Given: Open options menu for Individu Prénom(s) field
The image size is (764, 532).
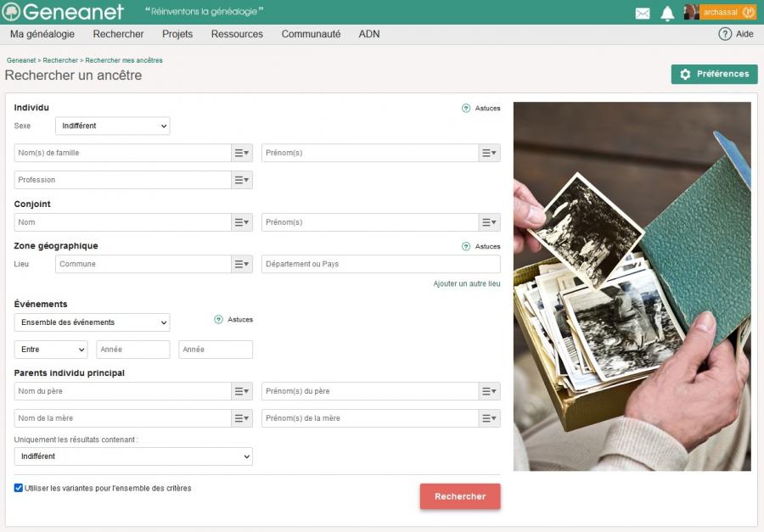Looking at the screenshot, I should [x=489, y=153].
